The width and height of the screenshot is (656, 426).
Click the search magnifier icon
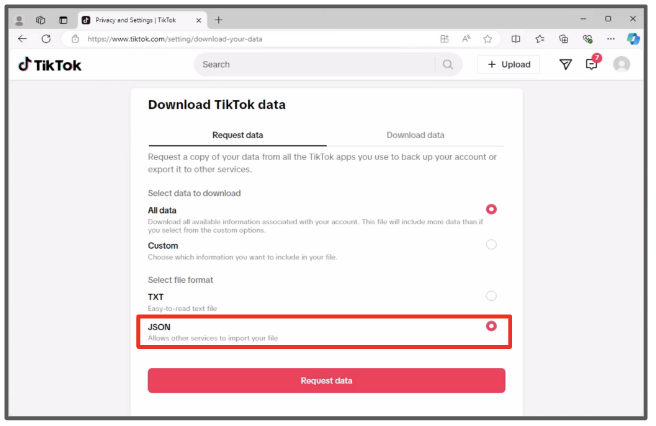coord(448,64)
